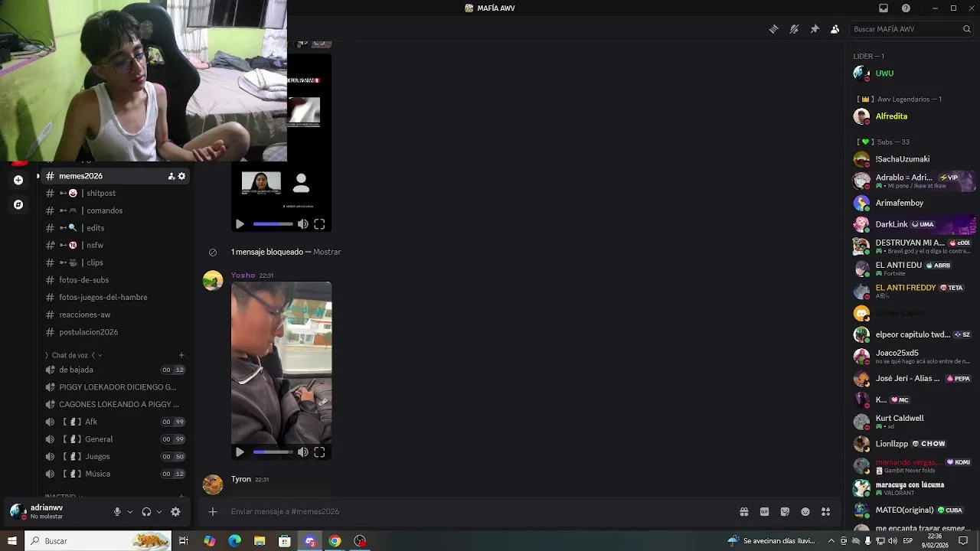Open Tyron's username profile
Screen dimensions: 980x551
pyautogui.click(x=241, y=479)
